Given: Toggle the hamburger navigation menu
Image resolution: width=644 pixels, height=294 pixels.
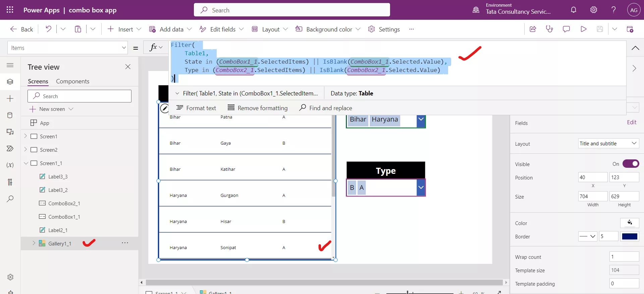Looking at the screenshot, I should 10,65.
